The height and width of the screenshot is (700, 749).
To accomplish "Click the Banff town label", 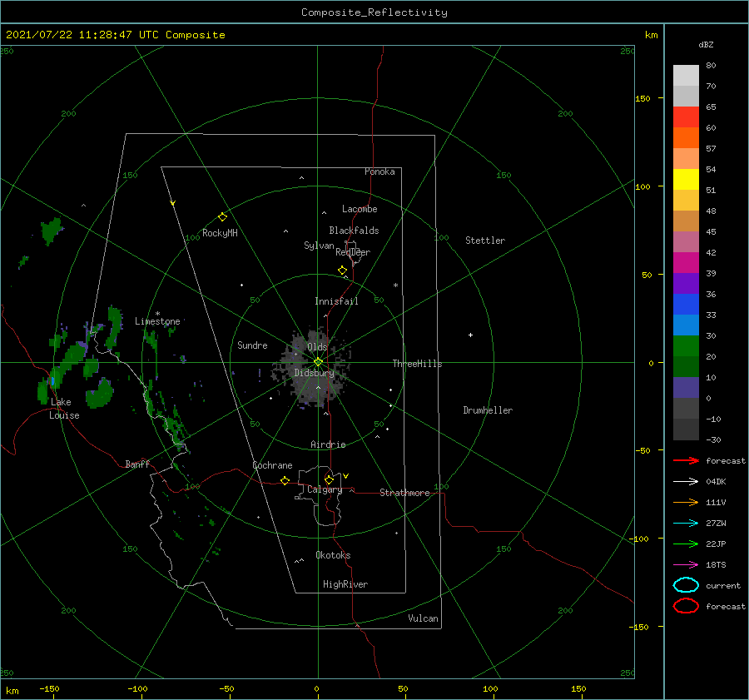I will [137, 464].
